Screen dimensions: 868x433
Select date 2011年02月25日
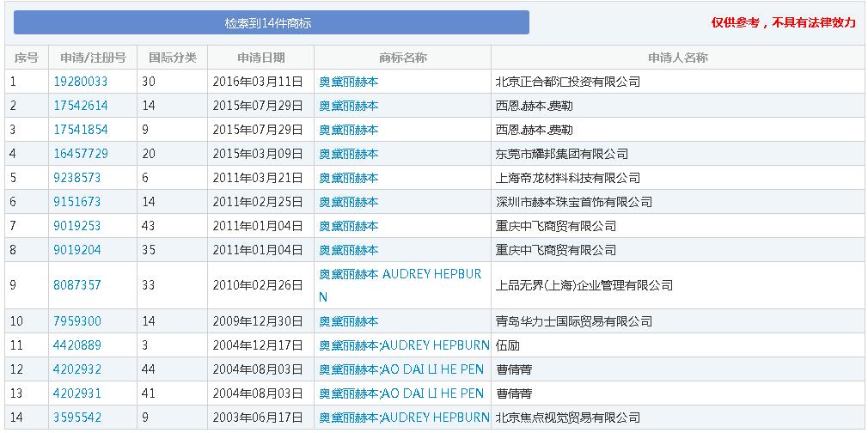tap(258, 202)
